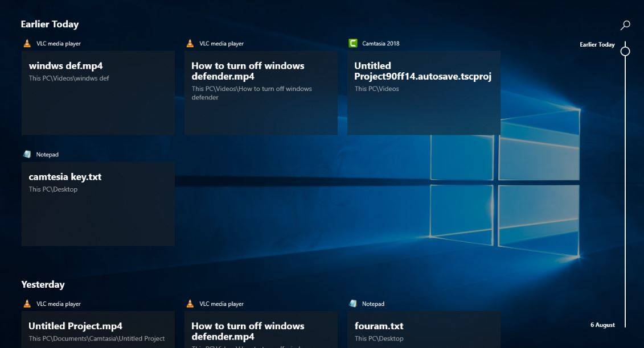Open the Untitled Project.mp4 card under Yesterday
The image size is (644, 348).
(98, 330)
